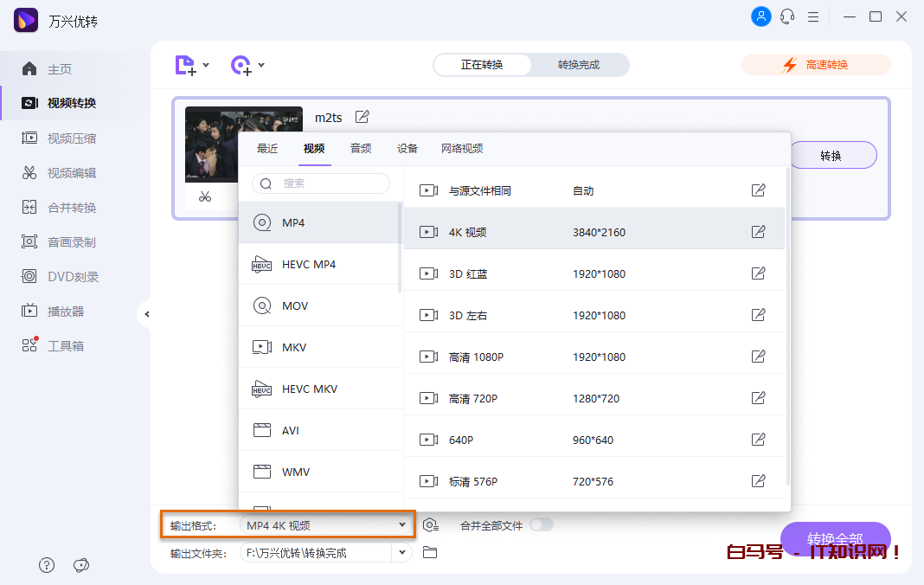Switch to the 音频 format tab
Screen dimensions: 924x585
tap(361, 149)
